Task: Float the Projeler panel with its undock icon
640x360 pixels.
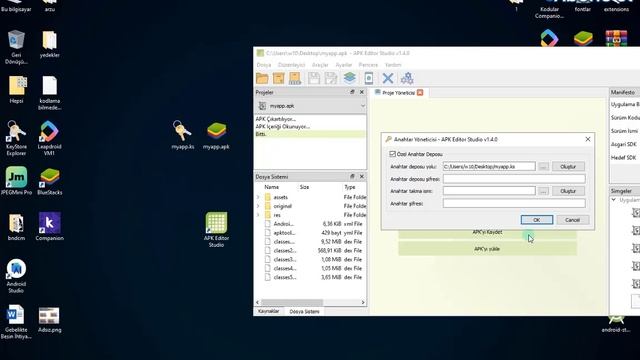Action: pyautogui.click(x=352, y=92)
